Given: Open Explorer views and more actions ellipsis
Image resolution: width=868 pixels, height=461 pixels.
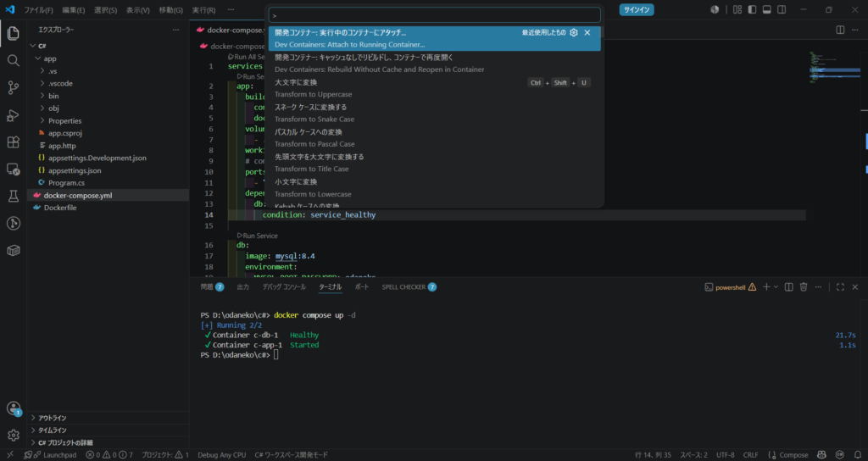Looking at the screenshot, I should (x=175, y=30).
